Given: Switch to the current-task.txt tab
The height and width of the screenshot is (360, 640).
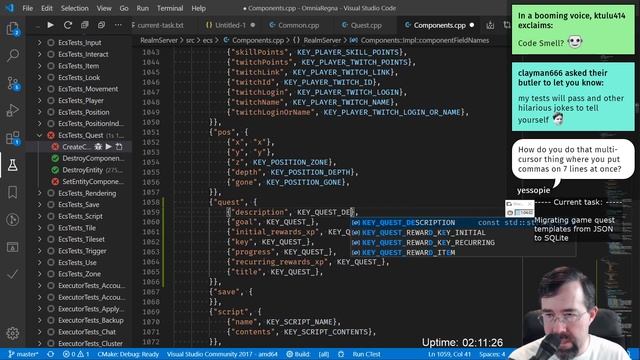Looking at the screenshot, I should pyautogui.click(x=160, y=25).
